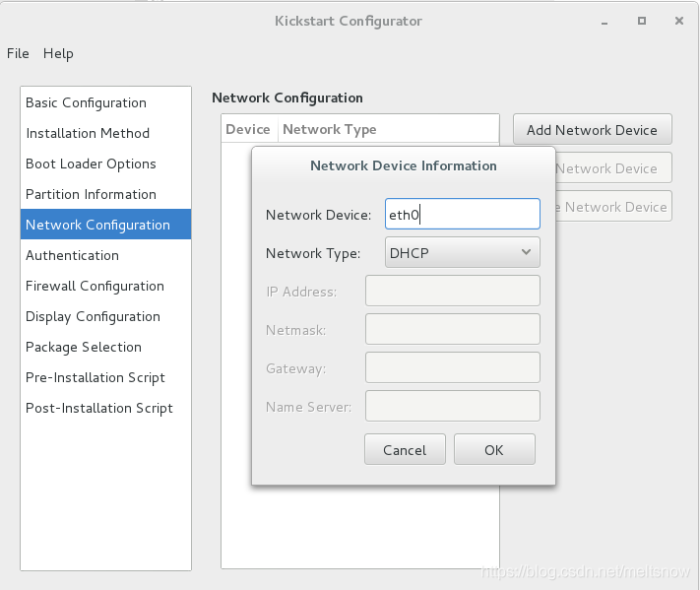
Task: Minimize the Kickstart Configurator window
Action: tap(605, 22)
